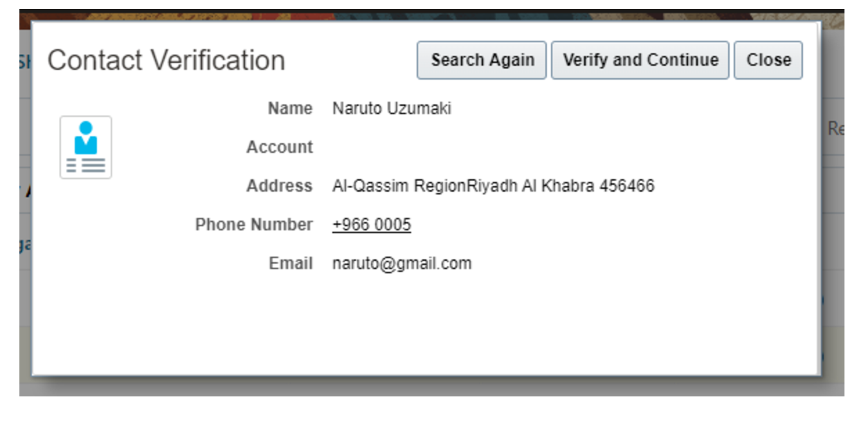Click Verify and Continue
This screenshot has width=868, height=422.
640,60
